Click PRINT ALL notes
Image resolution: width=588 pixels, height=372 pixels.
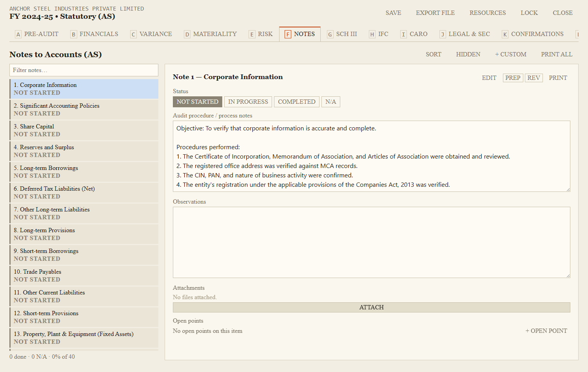[557, 54]
